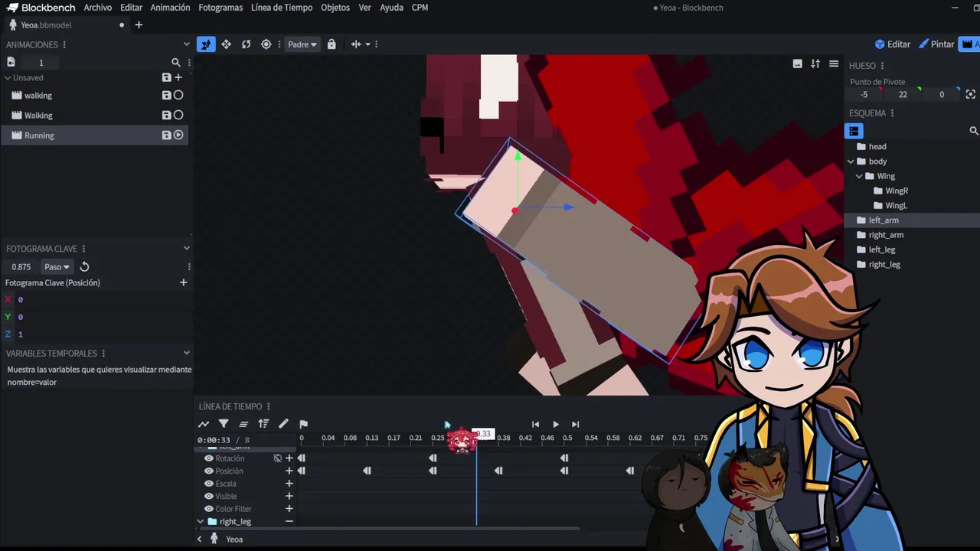Viewport: 980px width, 551px height.
Task: Play the animation in timeline
Action: click(x=555, y=425)
